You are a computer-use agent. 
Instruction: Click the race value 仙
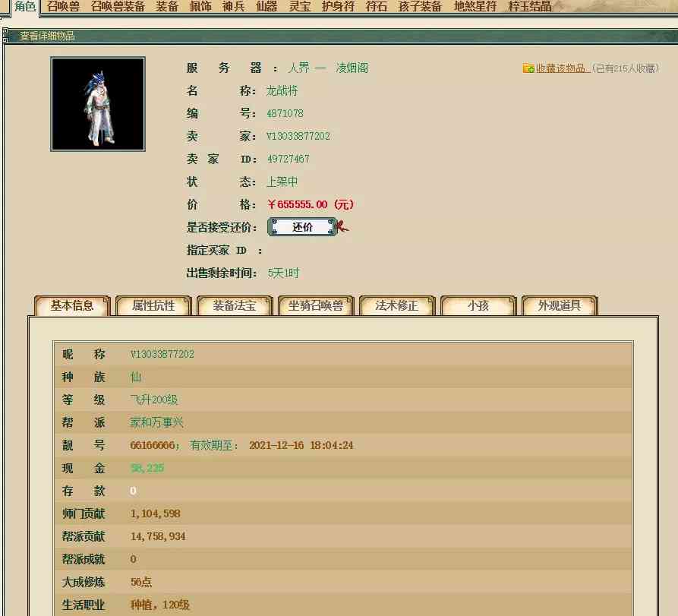136,377
